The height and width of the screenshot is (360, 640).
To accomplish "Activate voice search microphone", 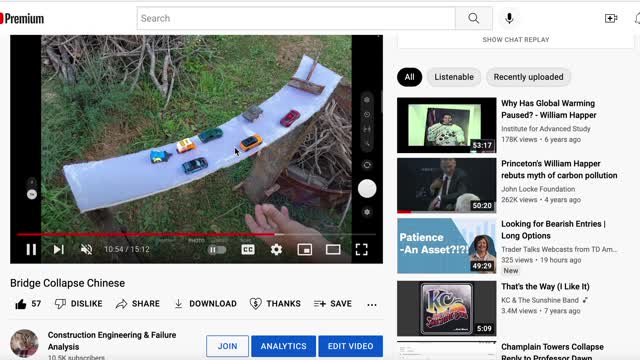I will (x=509, y=18).
